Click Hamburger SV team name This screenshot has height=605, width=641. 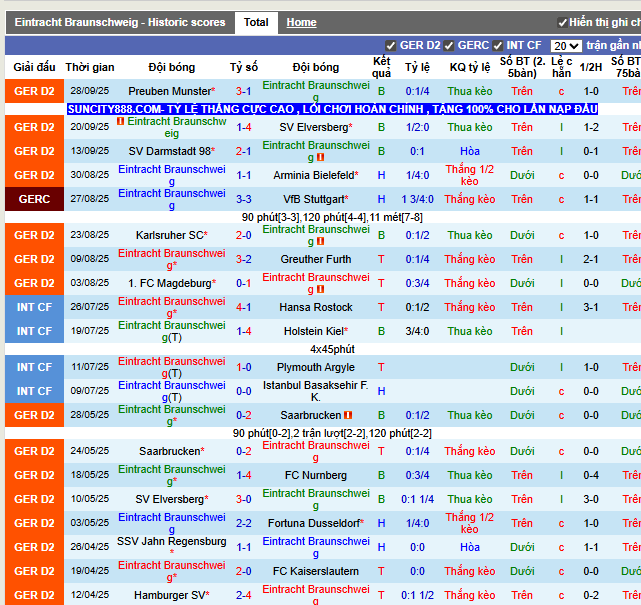click(x=172, y=595)
